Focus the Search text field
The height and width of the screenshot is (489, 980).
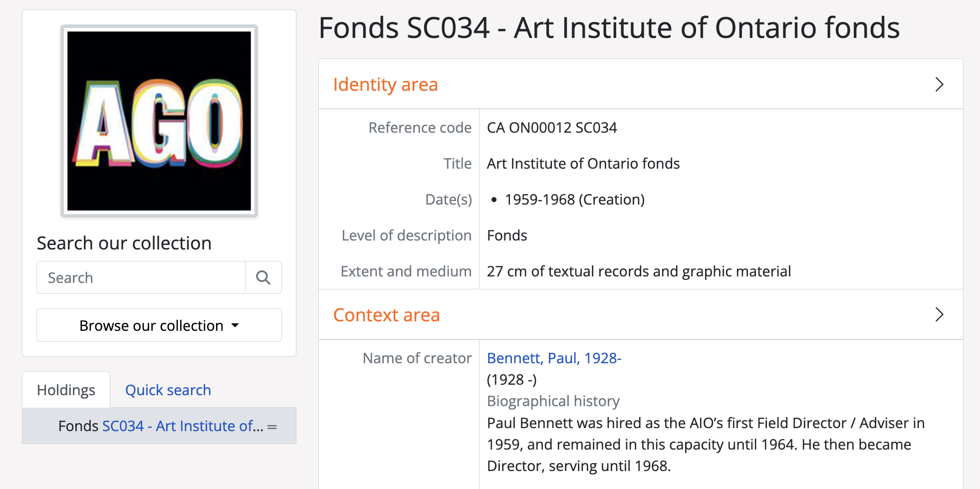tap(141, 277)
